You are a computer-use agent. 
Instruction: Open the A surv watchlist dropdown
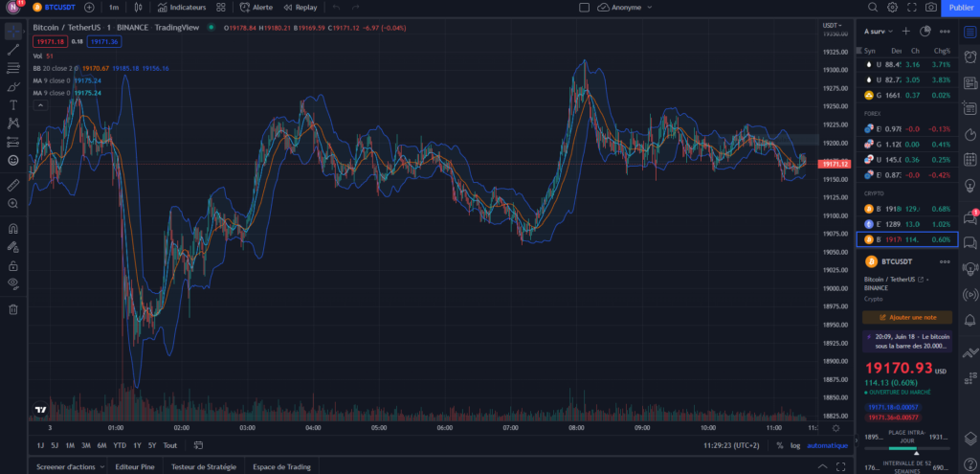pyautogui.click(x=879, y=32)
